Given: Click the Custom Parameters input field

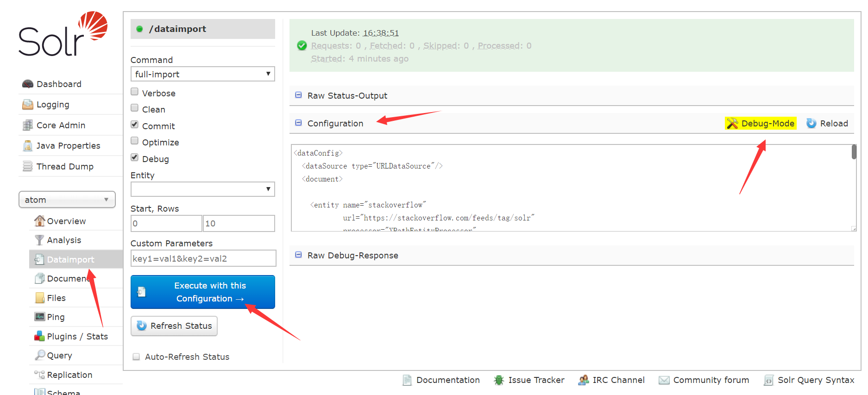Looking at the screenshot, I should click(x=203, y=258).
